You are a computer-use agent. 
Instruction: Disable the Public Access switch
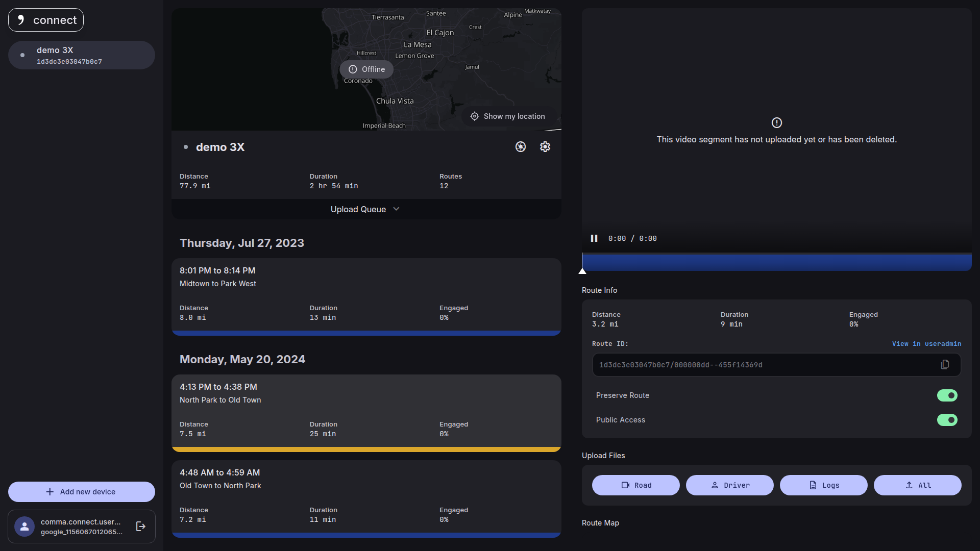pyautogui.click(x=947, y=420)
